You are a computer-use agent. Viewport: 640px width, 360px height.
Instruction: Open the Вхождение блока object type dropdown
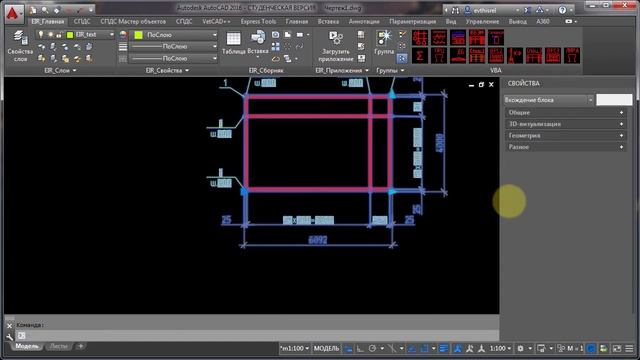(x=590, y=100)
